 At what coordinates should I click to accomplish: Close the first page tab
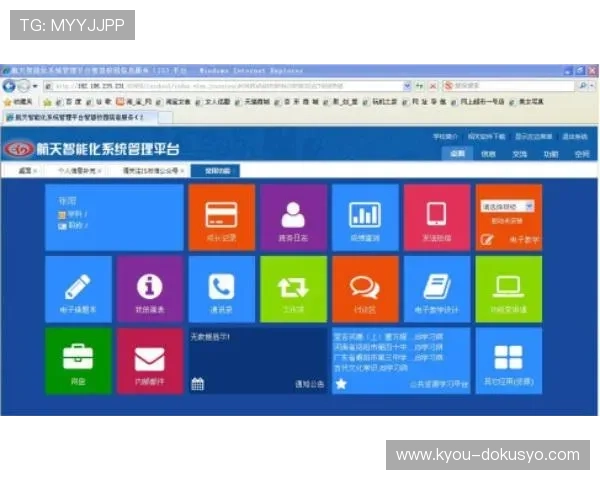[35, 171]
